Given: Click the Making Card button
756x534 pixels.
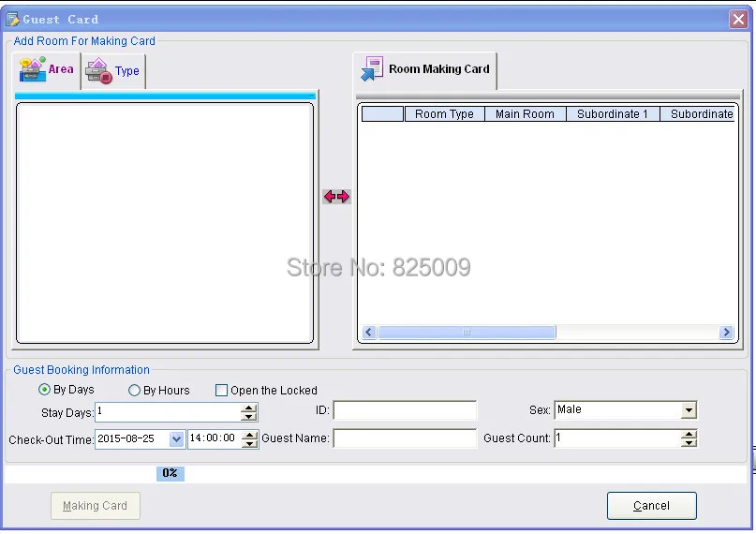Looking at the screenshot, I should (x=96, y=506).
